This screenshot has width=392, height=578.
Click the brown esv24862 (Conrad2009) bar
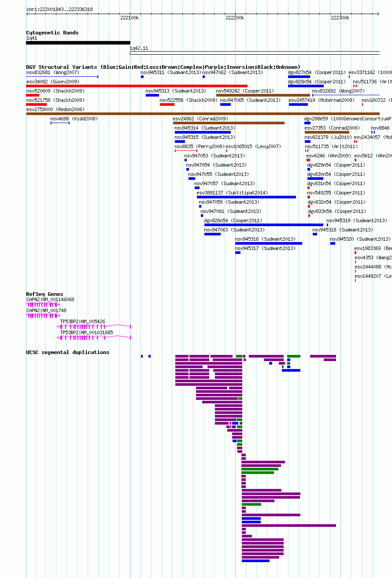229,123
